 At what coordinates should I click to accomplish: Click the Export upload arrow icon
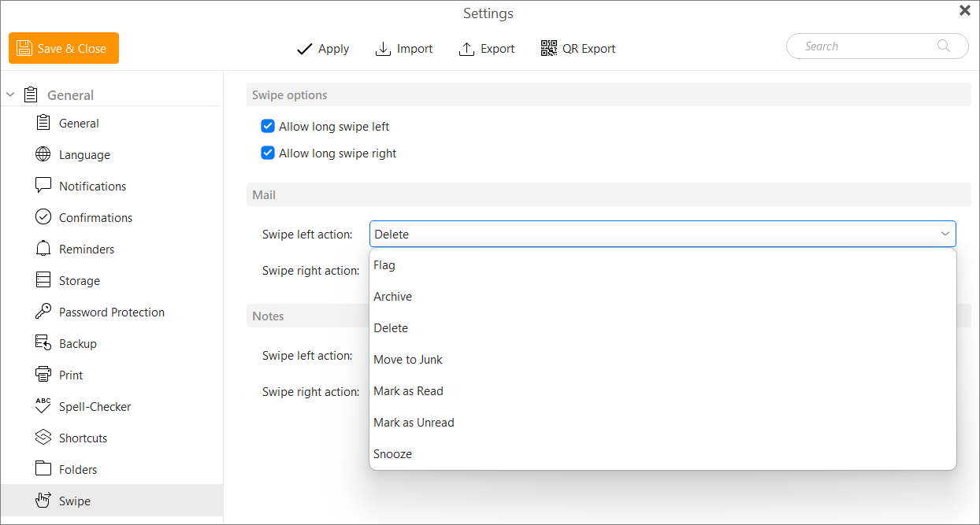point(466,49)
